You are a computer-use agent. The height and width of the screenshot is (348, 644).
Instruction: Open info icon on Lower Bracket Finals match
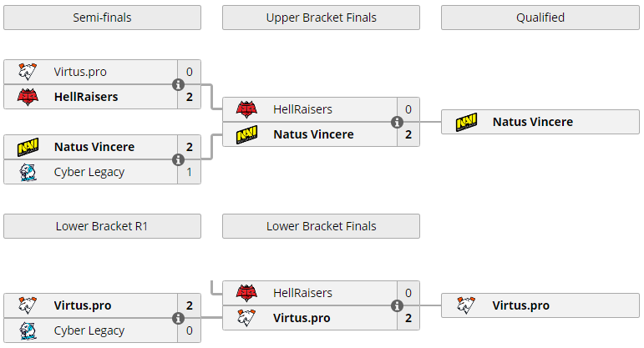pyautogui.click(x=397, y=305)
